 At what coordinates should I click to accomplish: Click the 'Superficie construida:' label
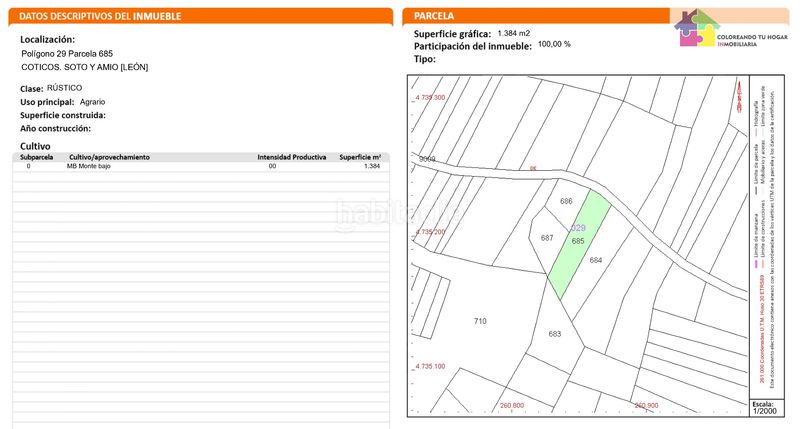(x=63, y=115)
